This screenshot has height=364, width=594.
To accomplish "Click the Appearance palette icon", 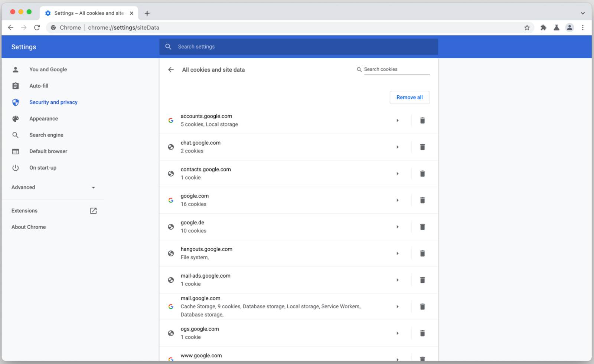I will coord(15,118).
